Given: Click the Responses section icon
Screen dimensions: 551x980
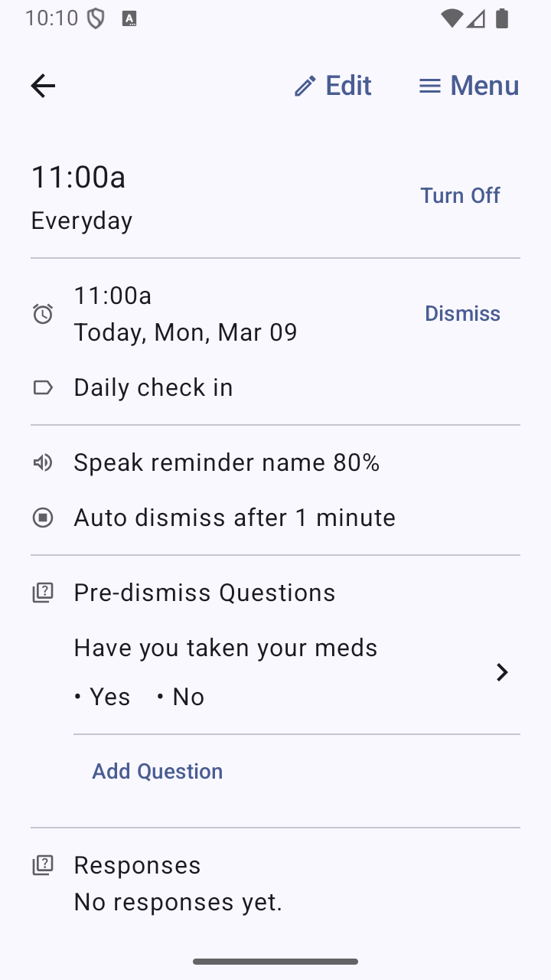Looking at the screenshot, I should 43,865.
